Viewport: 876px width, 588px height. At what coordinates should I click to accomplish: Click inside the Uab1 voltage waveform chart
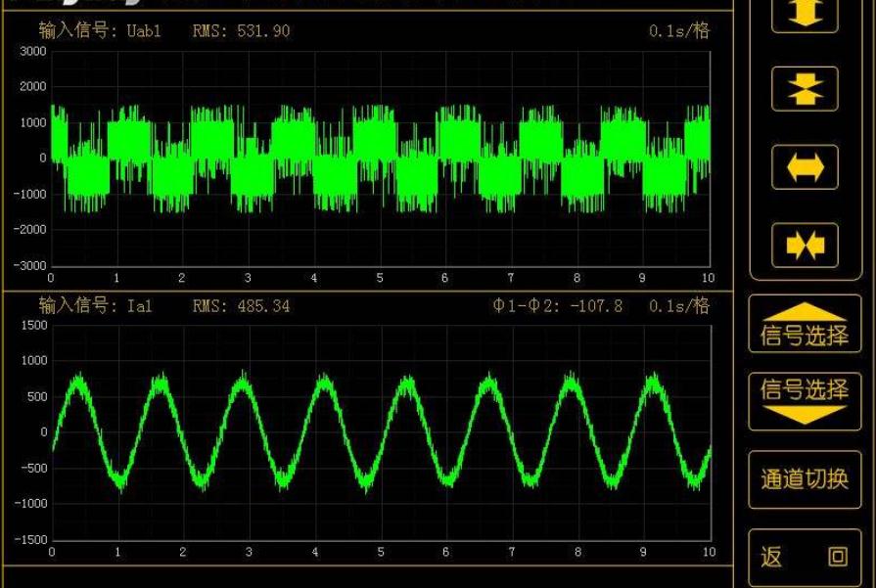click(381, 158)
